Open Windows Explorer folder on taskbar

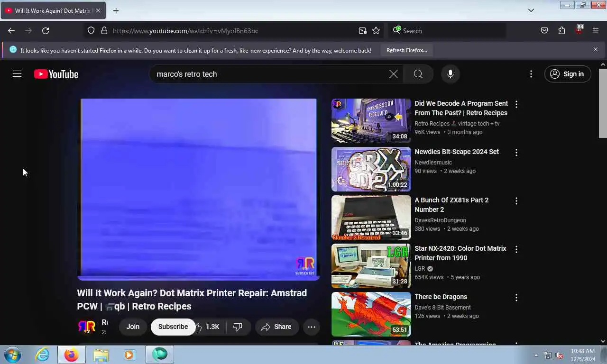click(101, 355)
